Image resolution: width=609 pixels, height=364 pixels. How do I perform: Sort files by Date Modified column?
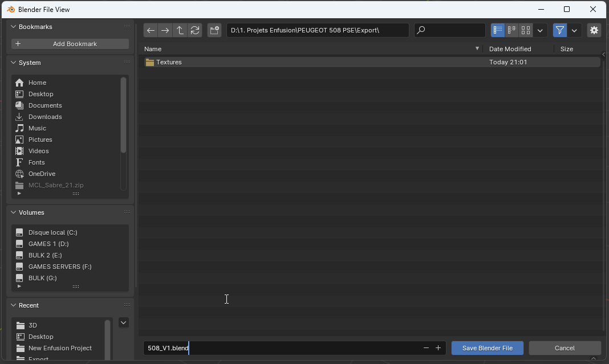(x=518, y=49)
